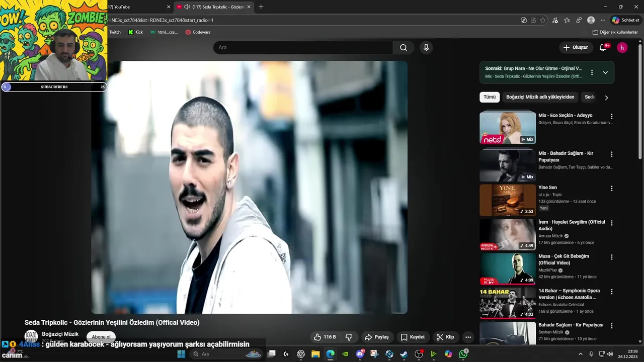
Task: Select Boğaziçi Müzik adlı yükleyiciden chip
Action: pyautogui.click(x=540, y=97)
